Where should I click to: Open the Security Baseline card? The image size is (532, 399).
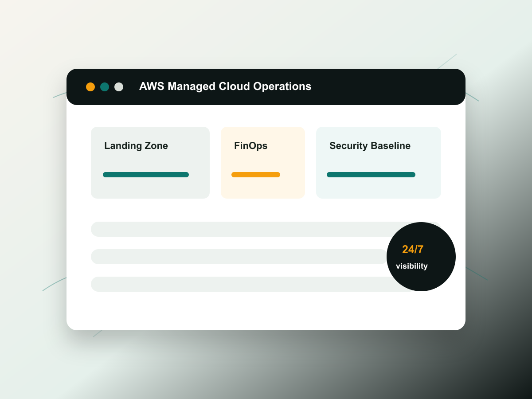tap(379, 163)
